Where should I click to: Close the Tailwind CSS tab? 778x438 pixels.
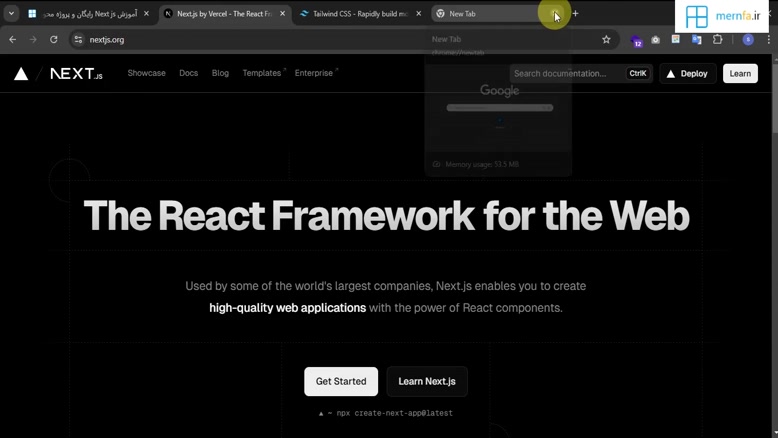[418, 14]
